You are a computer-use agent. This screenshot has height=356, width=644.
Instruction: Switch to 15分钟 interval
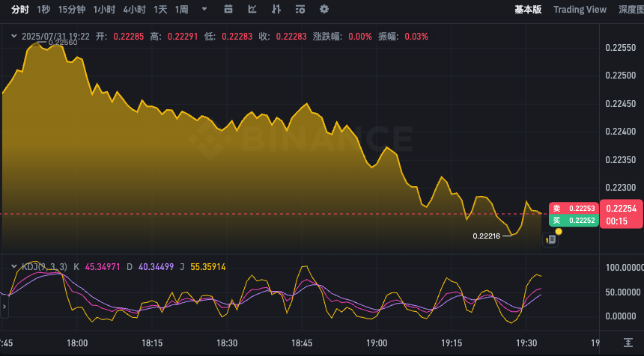pyautogui.click(x=72, y=10)
